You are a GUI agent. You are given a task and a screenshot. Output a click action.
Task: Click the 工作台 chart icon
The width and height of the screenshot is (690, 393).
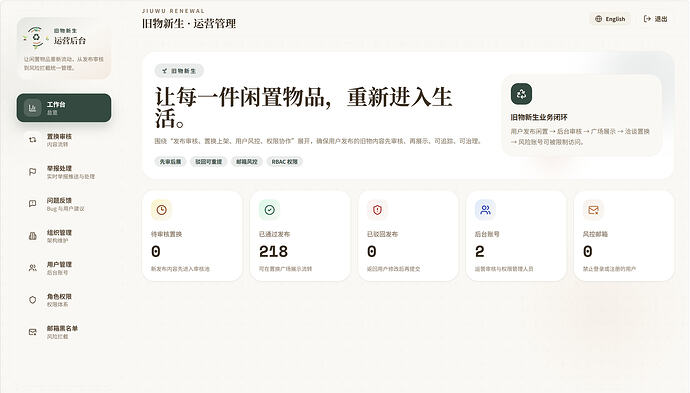pyautogui.click(x=33, y=108)
